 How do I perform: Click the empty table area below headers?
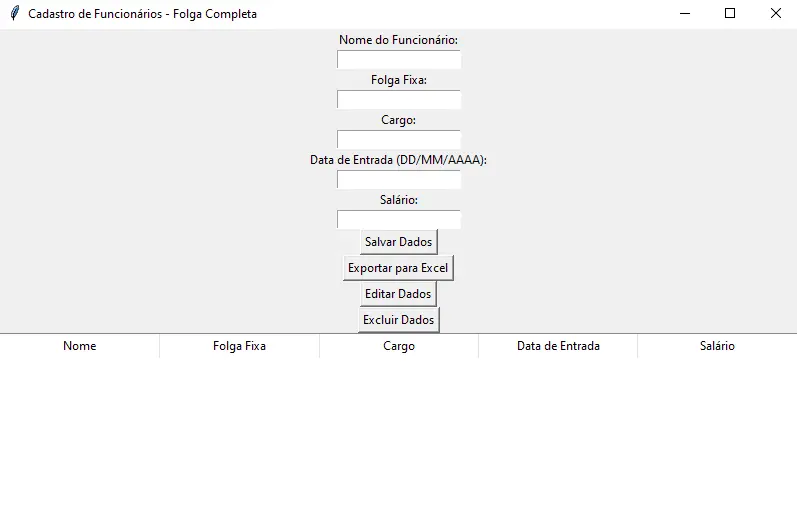[x=398, y=440]
